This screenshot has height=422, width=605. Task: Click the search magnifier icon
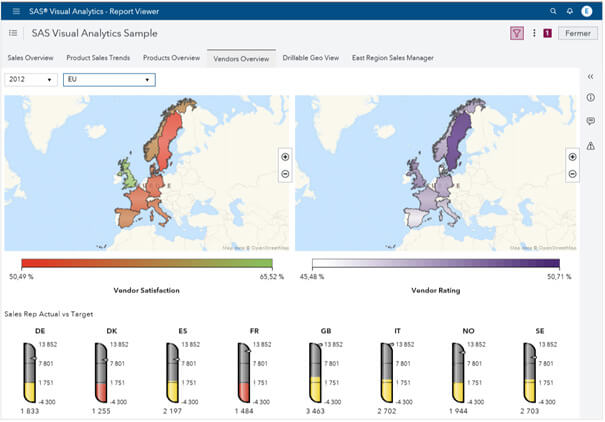[553, 11]
